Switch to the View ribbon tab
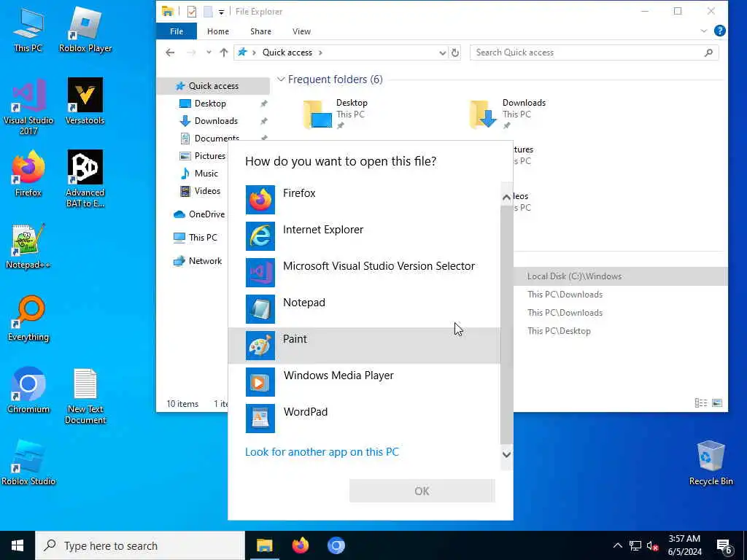This screenshot has width=747, height=560. click(301, 31)
